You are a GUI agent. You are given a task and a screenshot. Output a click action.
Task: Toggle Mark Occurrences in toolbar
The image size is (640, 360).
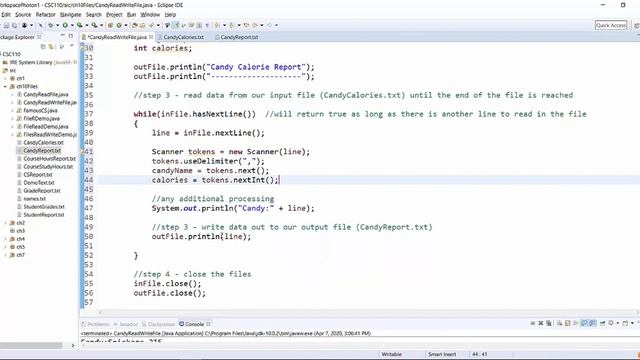coord(175,25)
